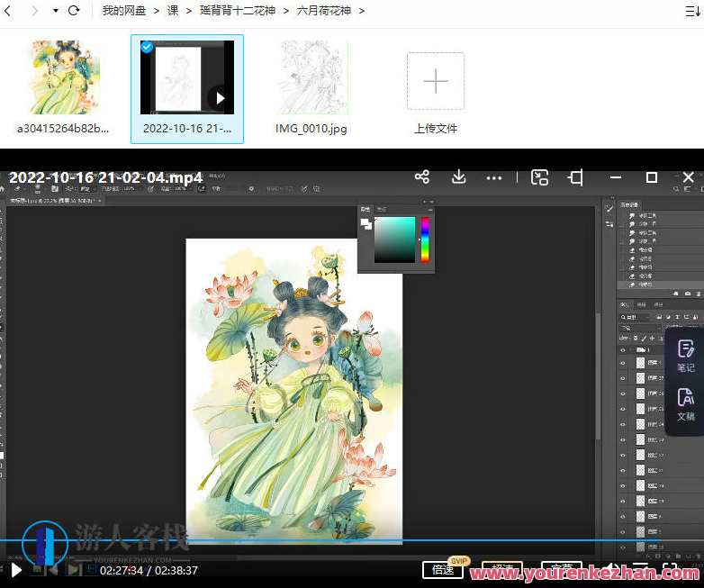The height and width of the screenshot is (588, 704).
Task: Open the three-dots more options menu
Action: [494, 178]
